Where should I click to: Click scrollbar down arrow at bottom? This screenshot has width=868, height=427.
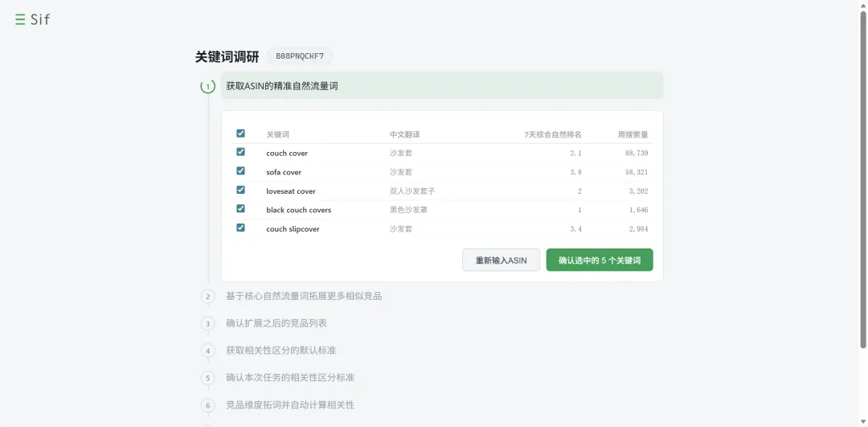click(863, 422)
